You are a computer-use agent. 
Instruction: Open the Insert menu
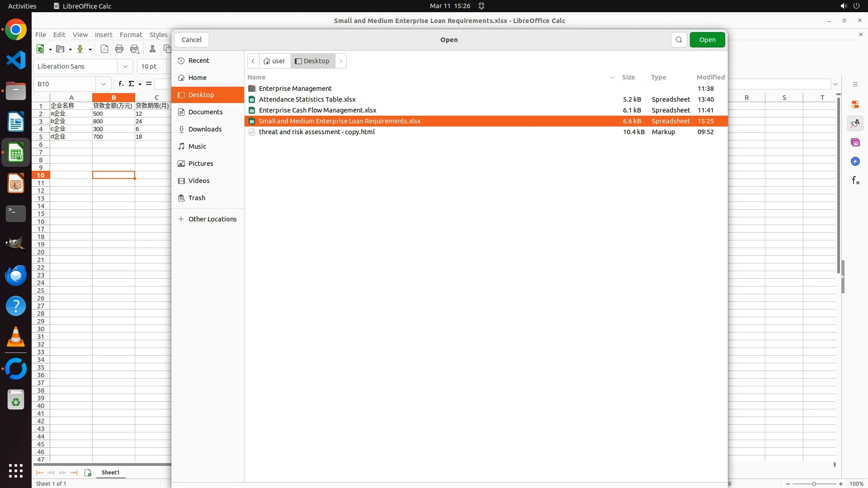103,35
